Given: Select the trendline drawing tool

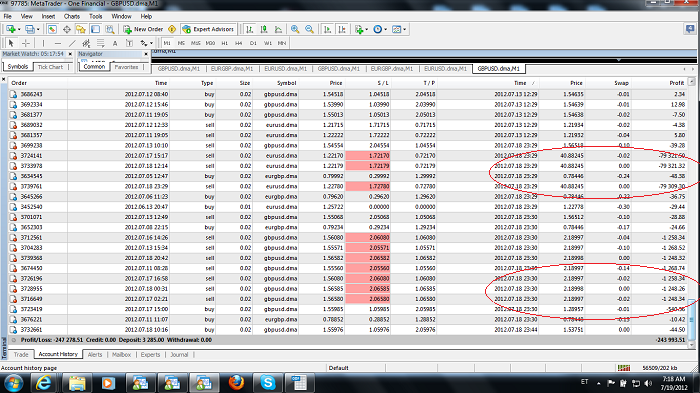Looking at the screenshot, I should pyautogui.click(x=72, y=43).
